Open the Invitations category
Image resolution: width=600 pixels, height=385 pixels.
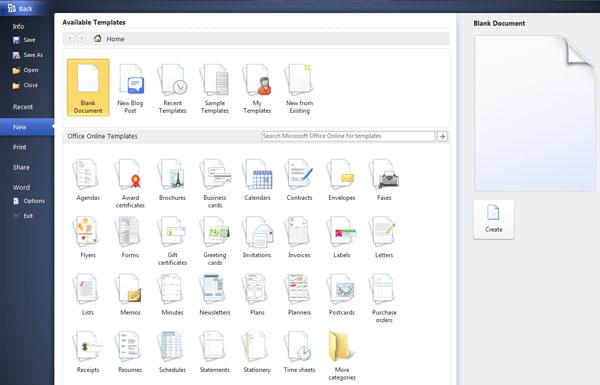[257, 238]
